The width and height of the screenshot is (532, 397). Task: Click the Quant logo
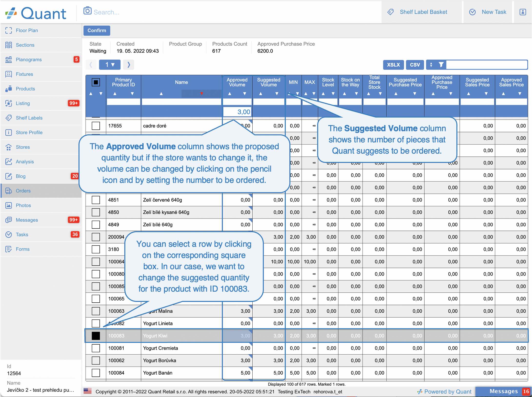(36, 13)
